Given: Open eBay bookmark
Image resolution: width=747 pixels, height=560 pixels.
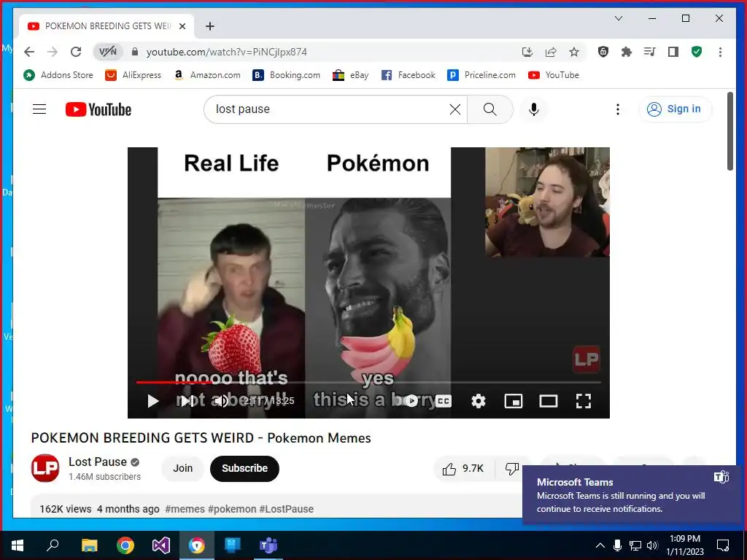Looking at the screenshot, I should click(x=351, y=75).
